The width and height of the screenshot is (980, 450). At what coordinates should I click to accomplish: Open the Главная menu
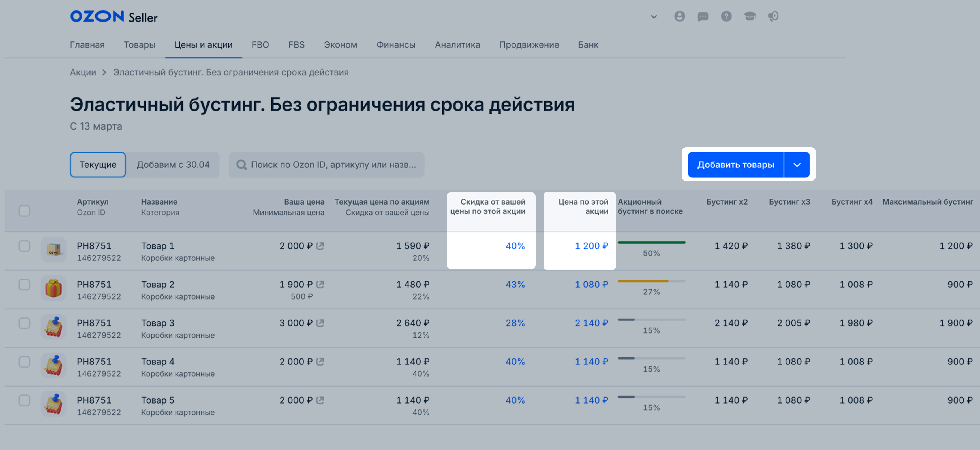coord(87,45)
